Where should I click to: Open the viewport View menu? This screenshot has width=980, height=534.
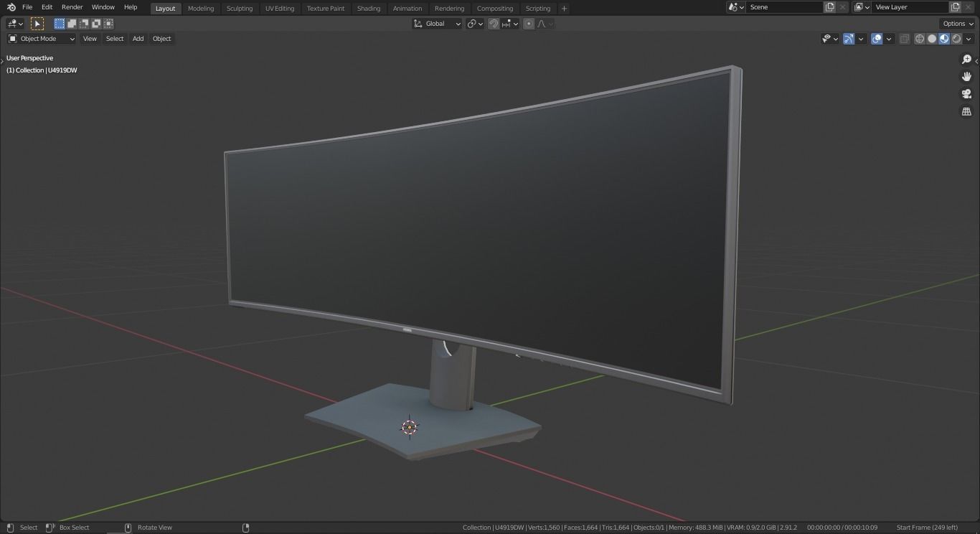(90, 39)
